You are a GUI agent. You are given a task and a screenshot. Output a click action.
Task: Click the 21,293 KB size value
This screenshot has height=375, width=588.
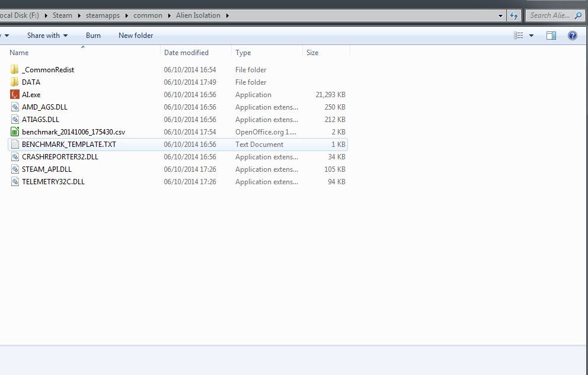click(x=330, y=95)
